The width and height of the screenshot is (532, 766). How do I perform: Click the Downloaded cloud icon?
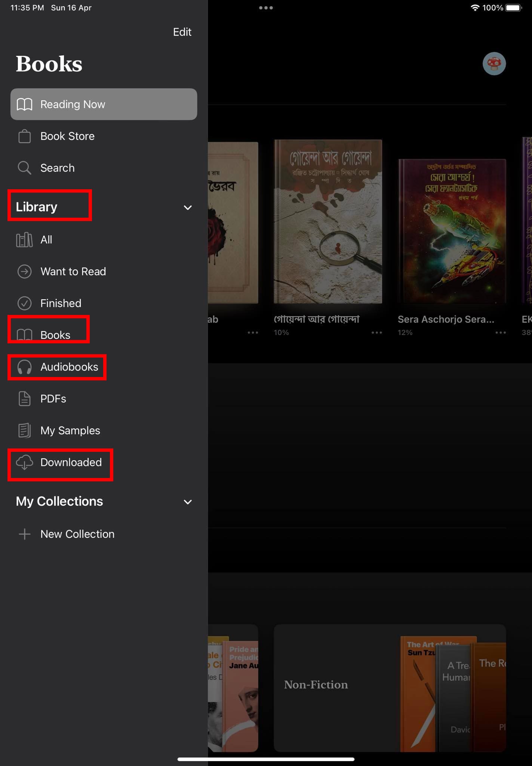25,463
